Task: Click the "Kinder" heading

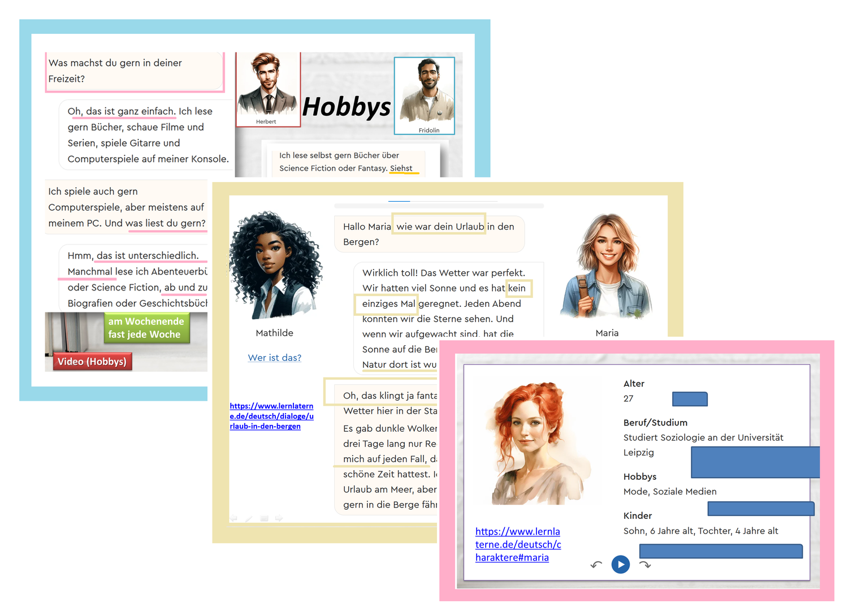Action: click(x=638, y=515)
